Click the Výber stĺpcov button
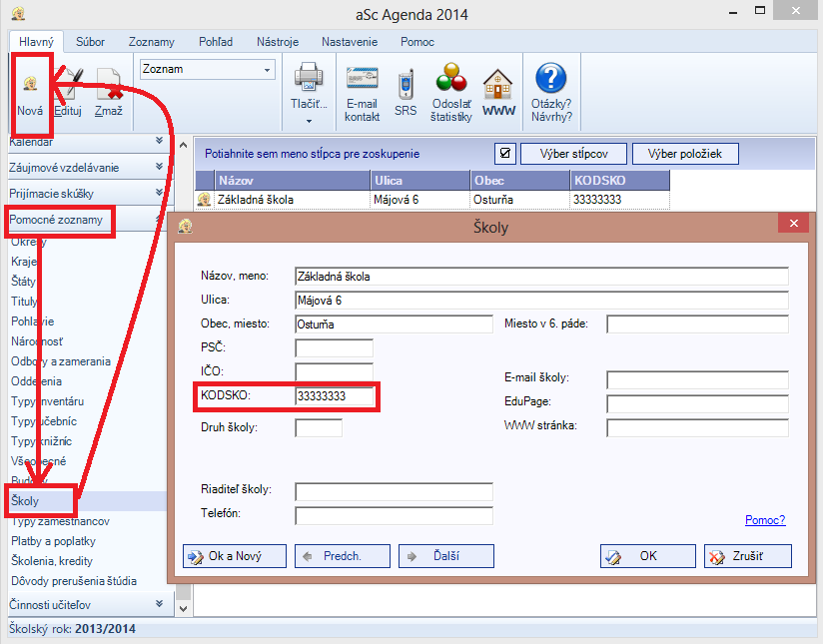823x644 pixels. point(573,154)
